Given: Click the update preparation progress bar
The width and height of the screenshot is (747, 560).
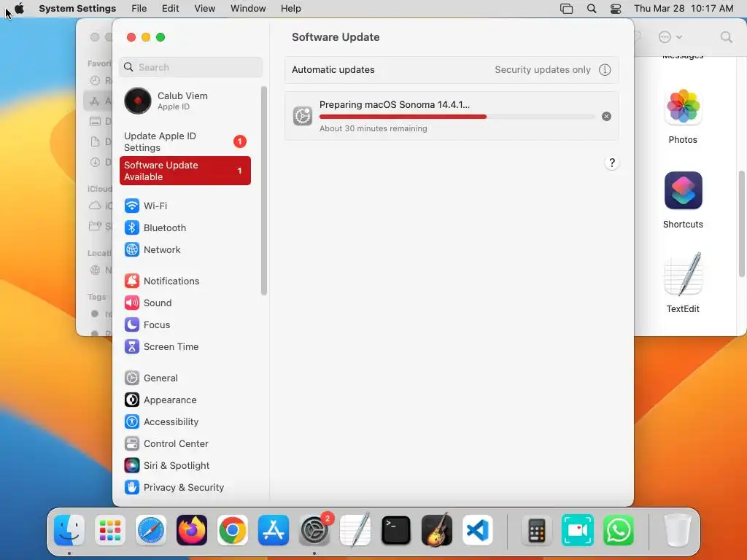Looking at the screenshot, I should click(457, 117).
